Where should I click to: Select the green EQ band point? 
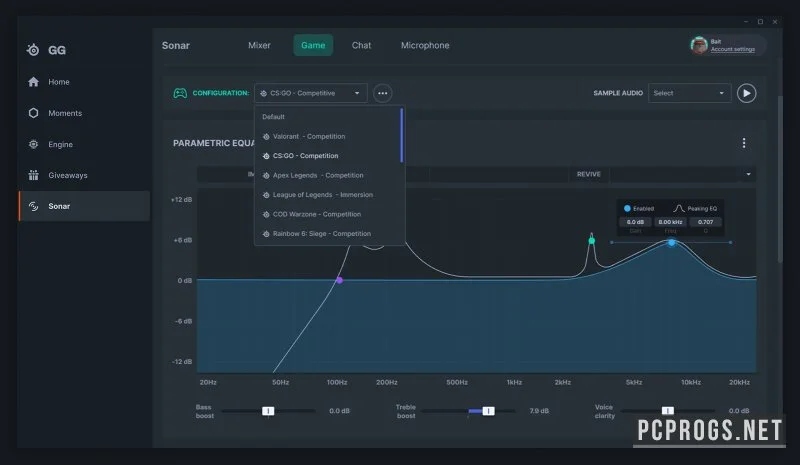(592, 240)
